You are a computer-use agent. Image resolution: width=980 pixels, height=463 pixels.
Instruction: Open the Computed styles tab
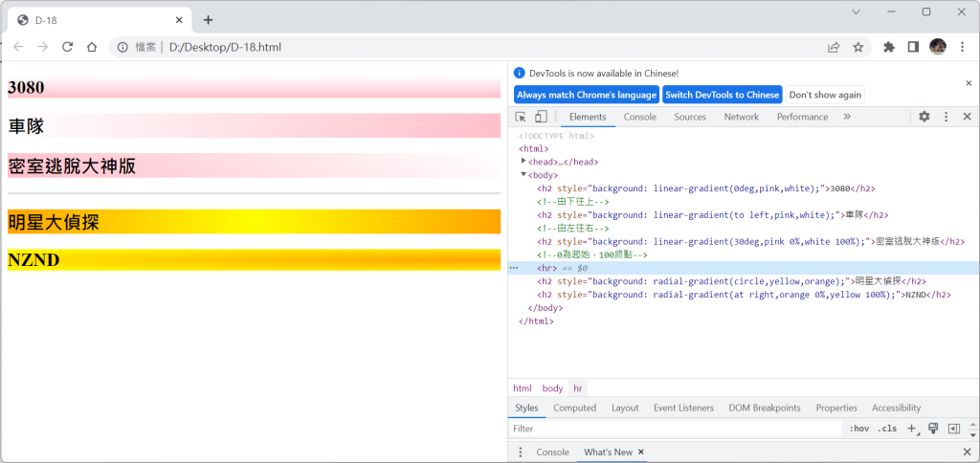click(x=574, y=408)
